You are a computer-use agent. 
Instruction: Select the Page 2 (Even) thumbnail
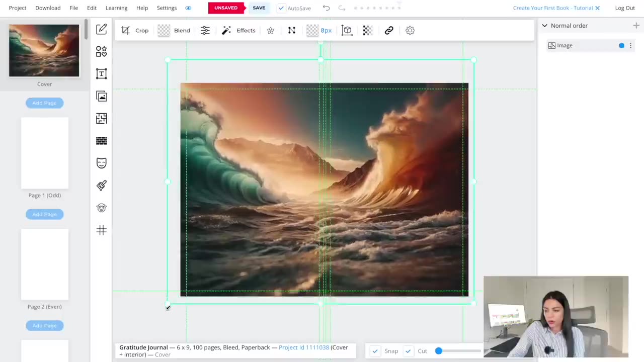coord(44,264)
